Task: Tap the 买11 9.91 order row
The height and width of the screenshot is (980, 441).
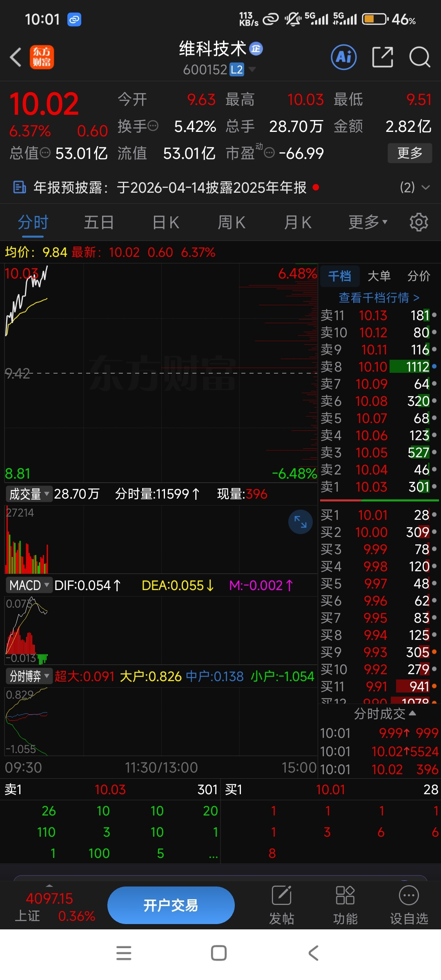Action: point(379,686)
